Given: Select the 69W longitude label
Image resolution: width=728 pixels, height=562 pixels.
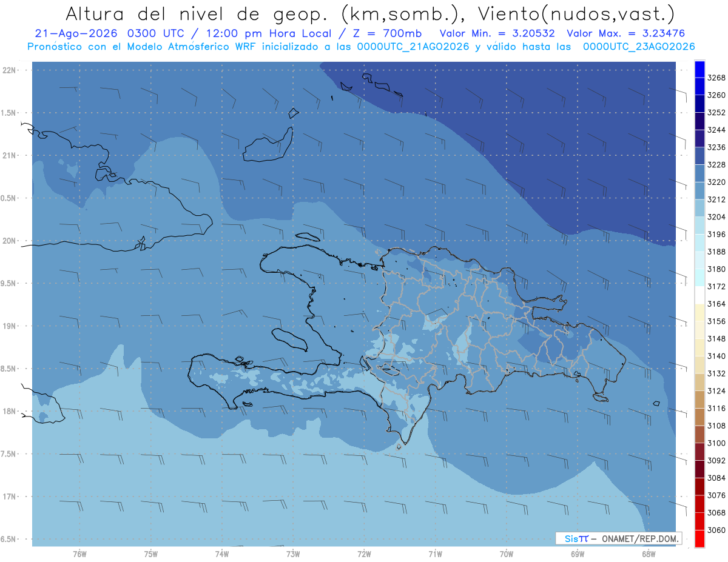Looking at the screenshot, I should pos(578,554).
